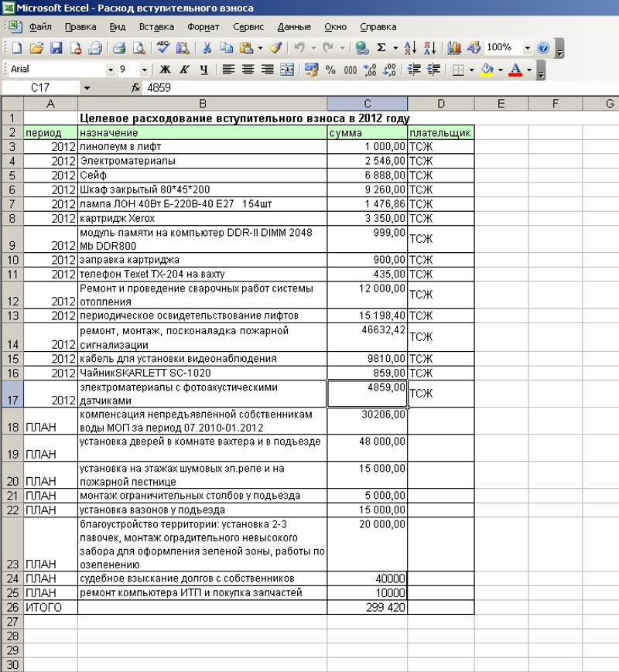
Task: Click the AutoSum sigma icon
Action: pos(381,48)
